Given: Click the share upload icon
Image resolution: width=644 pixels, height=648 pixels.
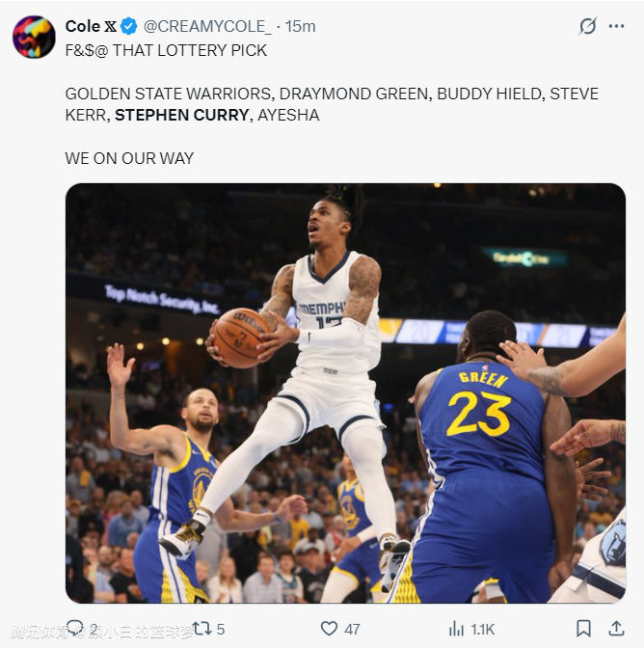Looking at the screenshot, I should click(617, 629).
